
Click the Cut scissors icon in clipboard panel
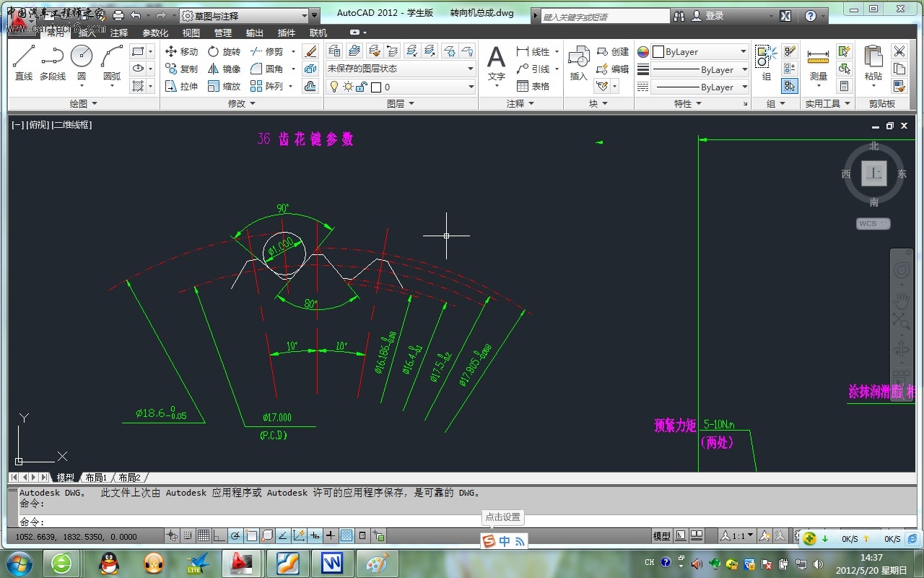pos(899,51)
